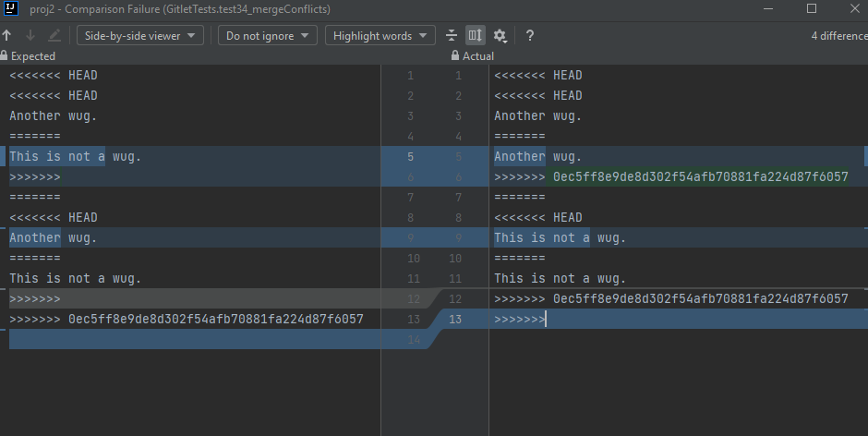Maximize the Comparison Failure window

click(812, 9)
